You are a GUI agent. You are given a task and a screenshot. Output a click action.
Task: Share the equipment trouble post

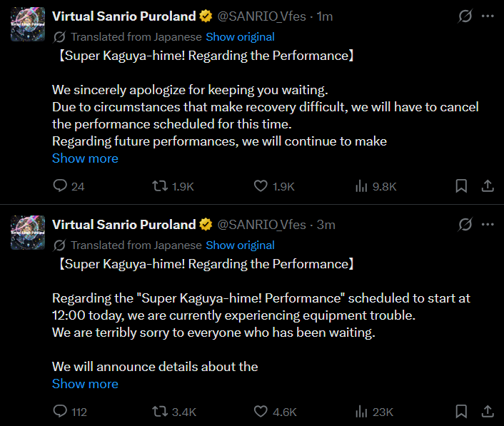488,412
